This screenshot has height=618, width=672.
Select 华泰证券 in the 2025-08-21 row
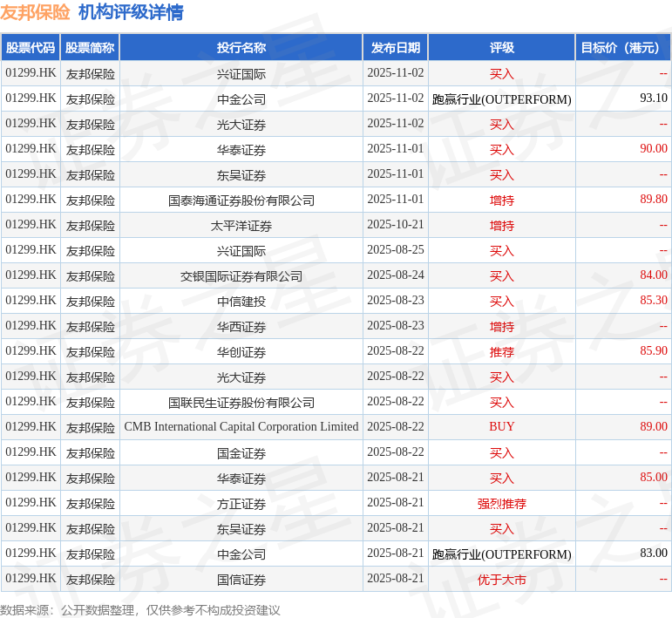[241, 479]
